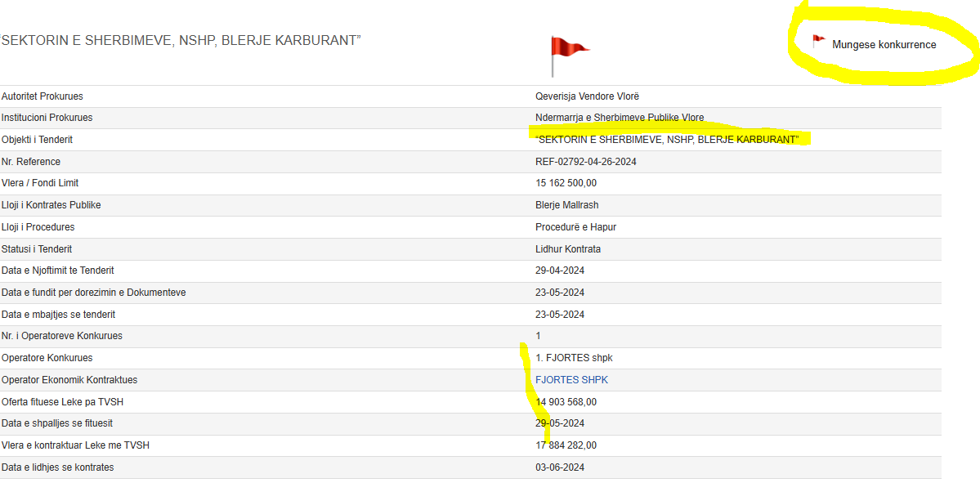Click the Objekti i Tenderit row label
This screenshot has width=980, height=483.
tap(37, 140)
